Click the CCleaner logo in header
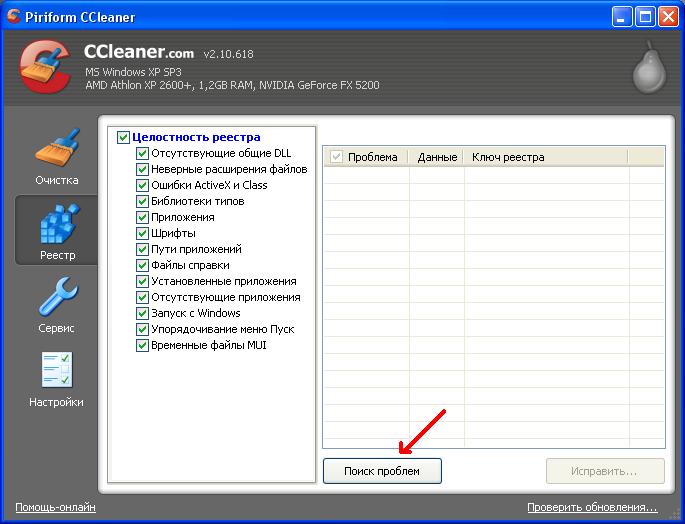The image size is (685, 524). [x=44, y=68]
